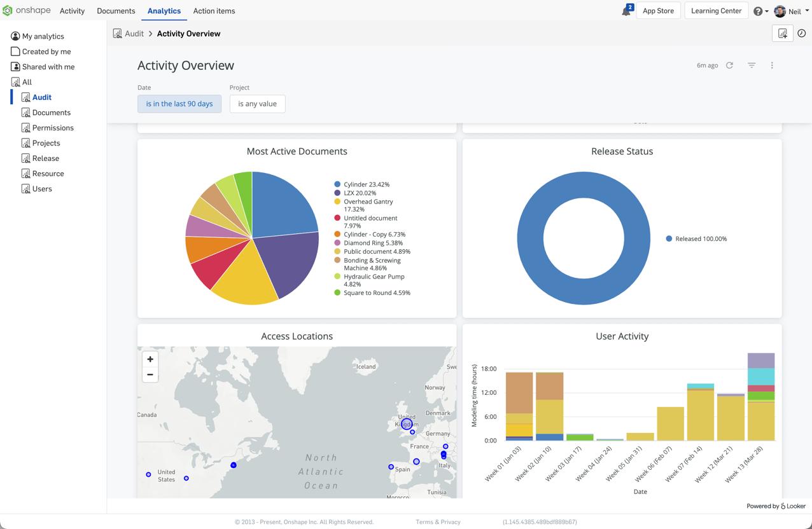Viewport: 812px width, 529px height.
Task: Open the Neil user account menu
Action: (788, 11)
